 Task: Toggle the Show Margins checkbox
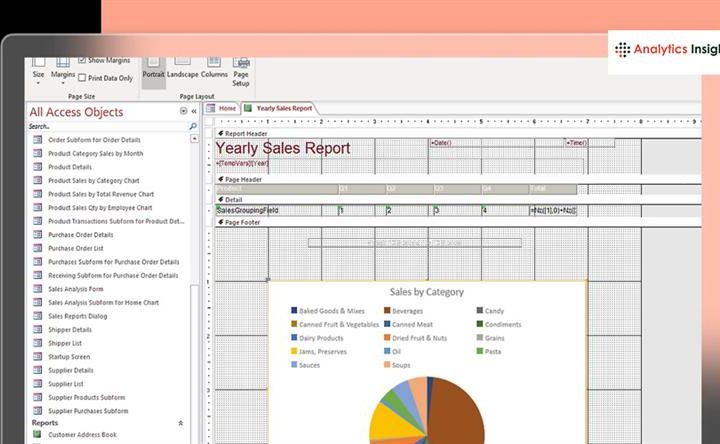82,60
